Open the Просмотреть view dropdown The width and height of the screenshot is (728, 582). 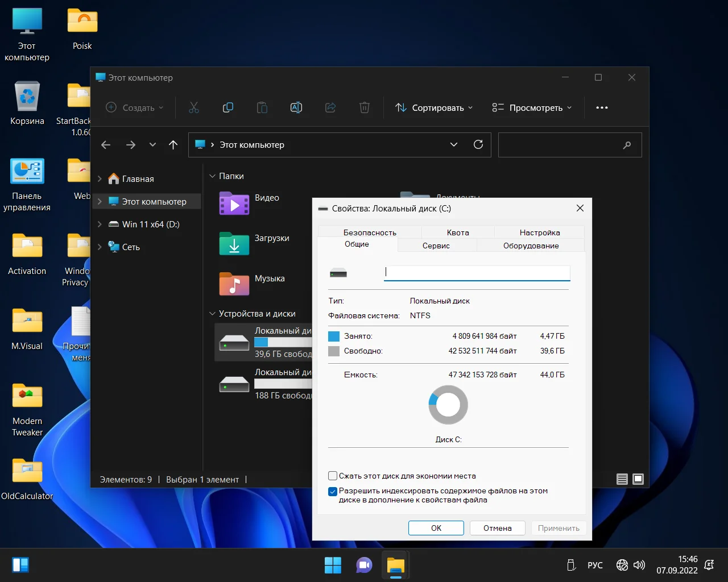click(x=532, y=107)
